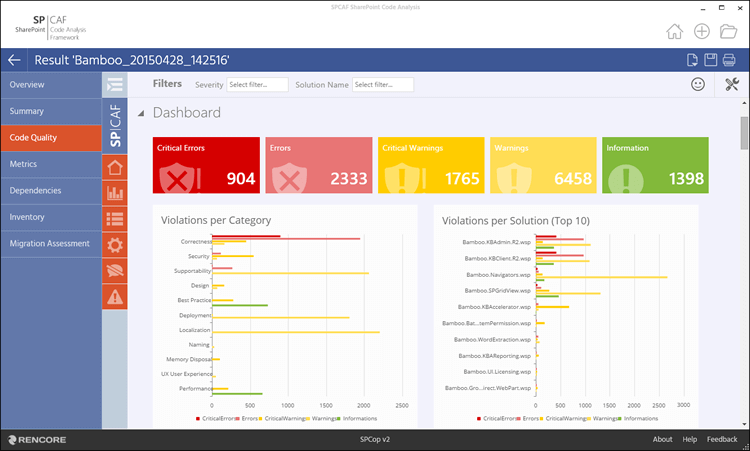Click the Bamboo.Navigators.wsp label
The image size is (750, 451).
click(x=498, y=275)
